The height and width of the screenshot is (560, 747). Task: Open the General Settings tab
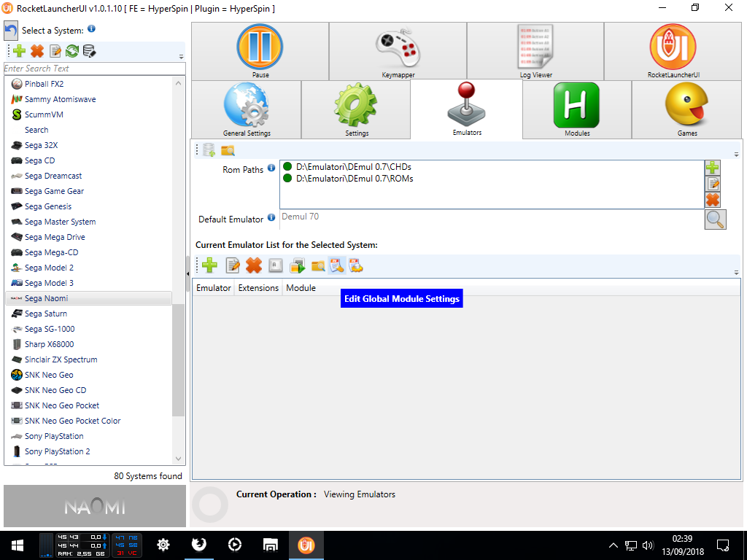point(247,110)
